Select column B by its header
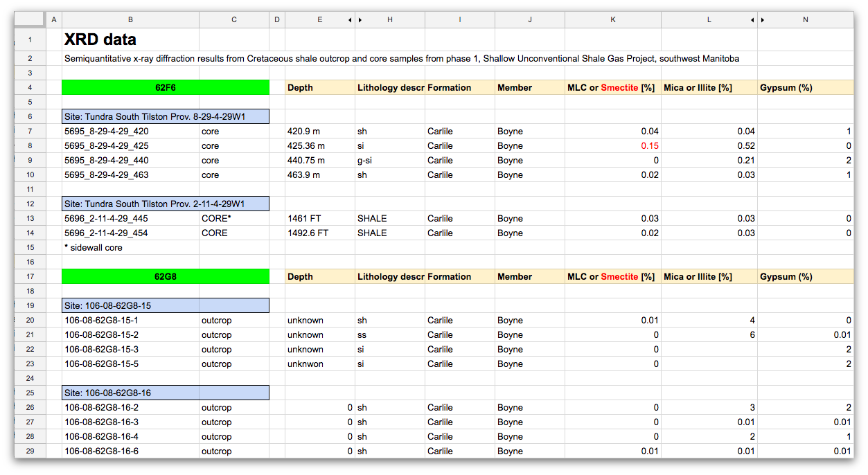868x475 pixels. point(130,20)
